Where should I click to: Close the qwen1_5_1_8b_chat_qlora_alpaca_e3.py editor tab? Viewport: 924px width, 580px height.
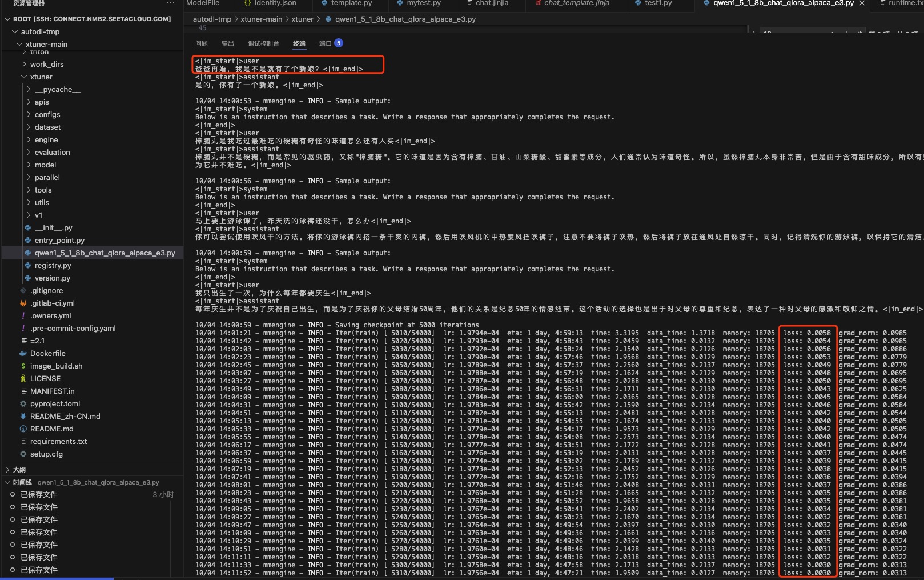(x=862, y=3)
